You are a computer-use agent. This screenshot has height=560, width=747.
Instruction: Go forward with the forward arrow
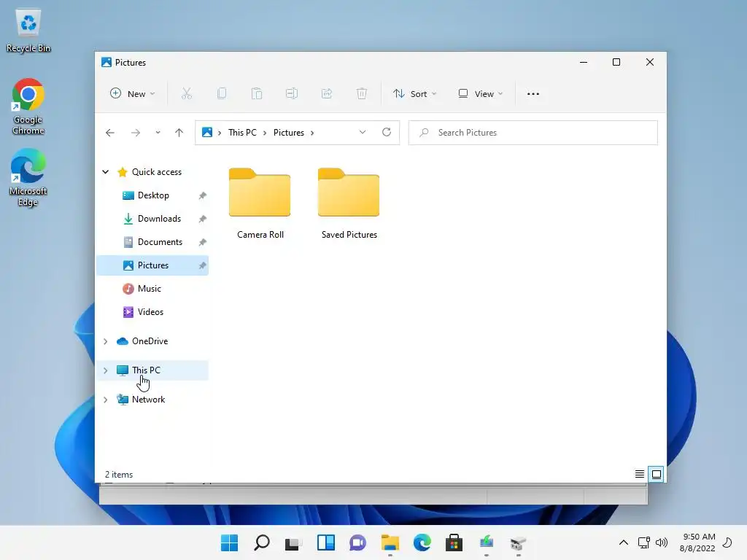pos(136,133)
